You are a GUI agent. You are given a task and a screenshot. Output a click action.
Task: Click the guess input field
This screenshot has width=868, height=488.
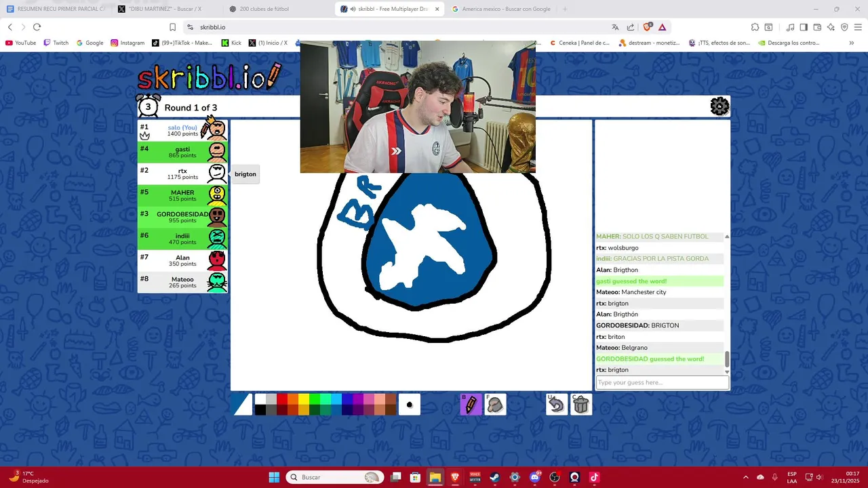[x=662, y=382]
